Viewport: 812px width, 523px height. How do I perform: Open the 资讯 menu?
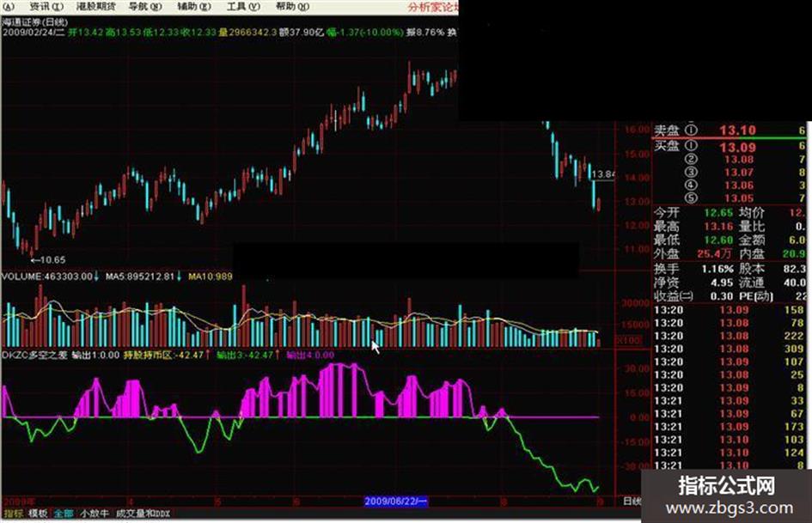[x=46, y=7]
